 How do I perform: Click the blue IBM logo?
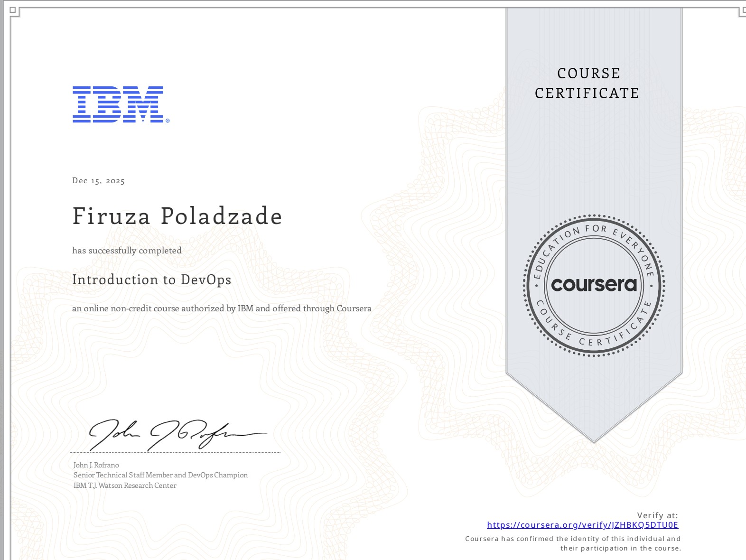click(121, 104)
